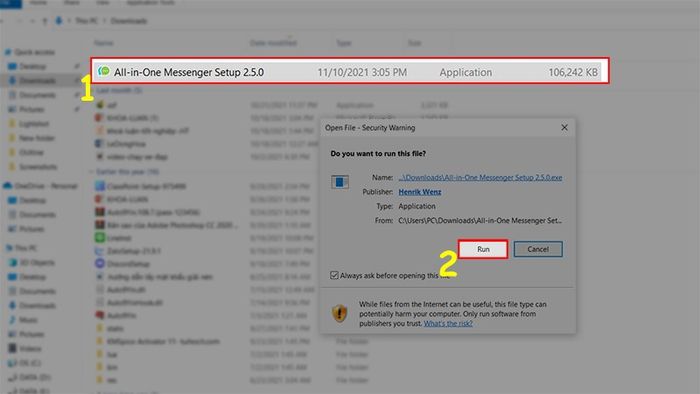Image resolution: width=700 pixels, height=394 pixels.
Task: Click the Videos icon in sidebar
Action: click(12, 348)
